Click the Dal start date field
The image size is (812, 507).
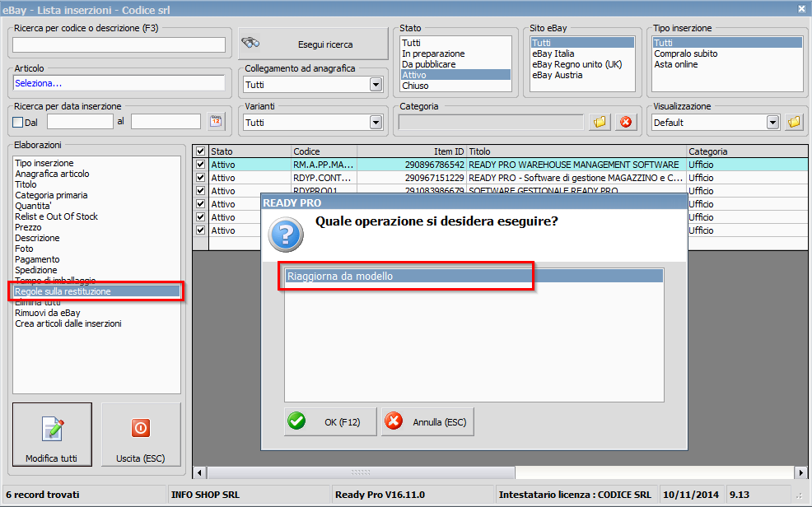point(80,122)
